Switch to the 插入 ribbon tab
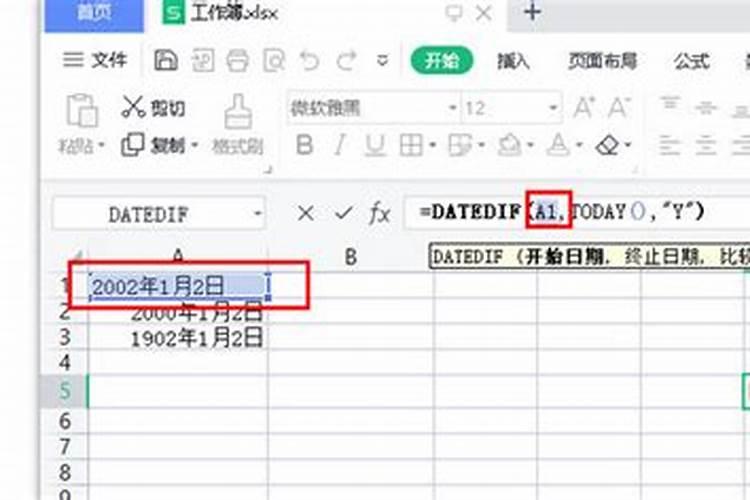This screenshot has height=500, width=750. [513, 61]
